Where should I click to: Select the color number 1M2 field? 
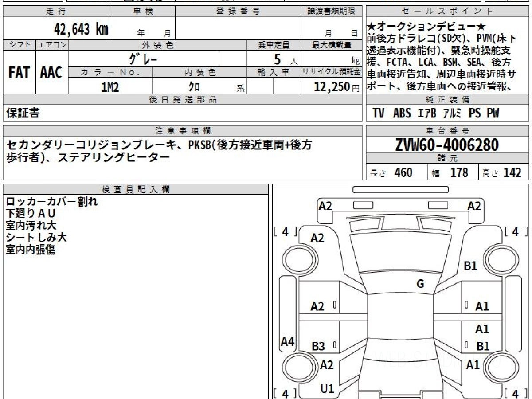click(x=110, y=87)
